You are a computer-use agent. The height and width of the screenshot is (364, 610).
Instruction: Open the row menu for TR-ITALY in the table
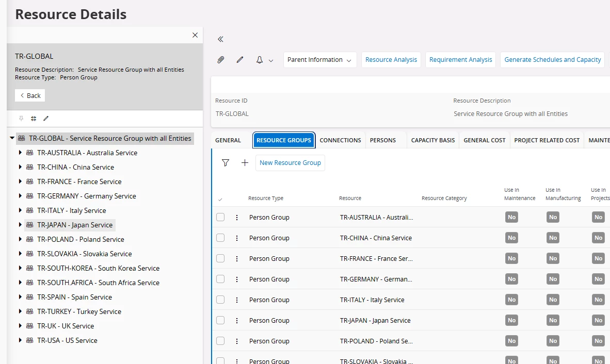236,300
